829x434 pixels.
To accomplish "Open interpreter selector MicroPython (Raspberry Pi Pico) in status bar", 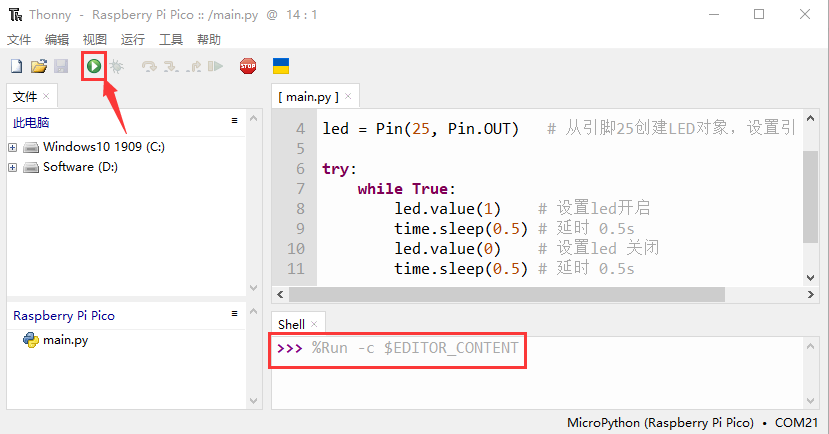I will pos(660,423).
